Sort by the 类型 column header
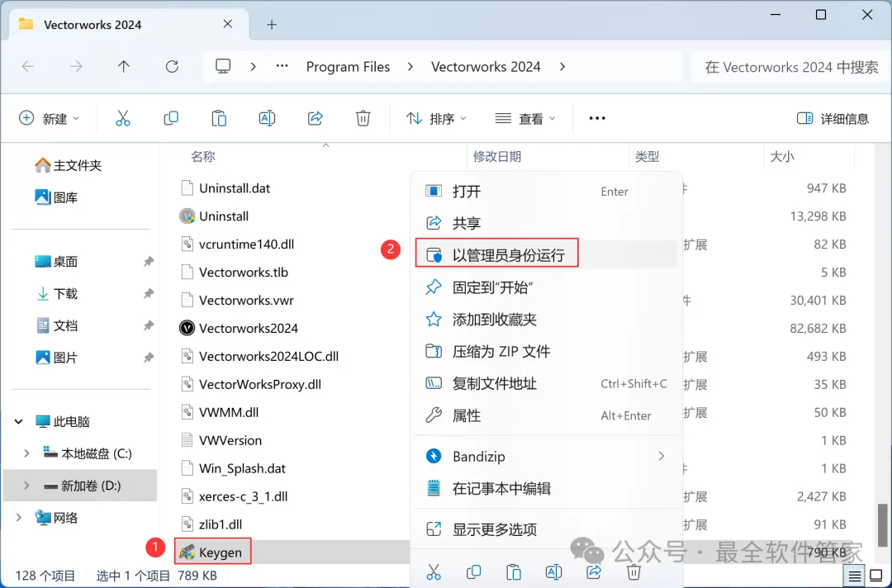The height and width of the screenshot is (588, 892). (648, 156)
